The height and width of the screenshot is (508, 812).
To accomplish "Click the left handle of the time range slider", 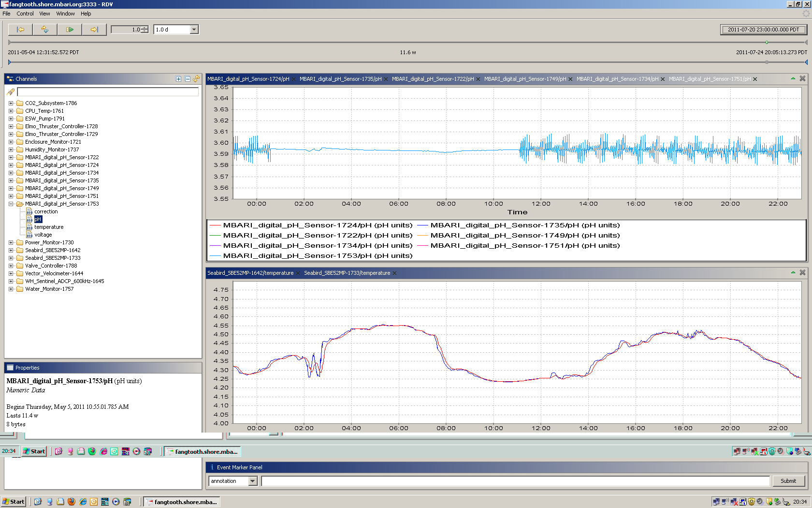I will click(10, 62).
